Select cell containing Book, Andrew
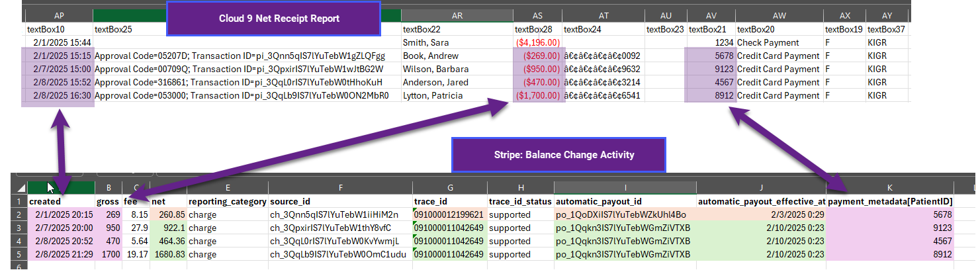Image resolution: width=980 pixels, height=270 pixels. (x=457, y=56)
